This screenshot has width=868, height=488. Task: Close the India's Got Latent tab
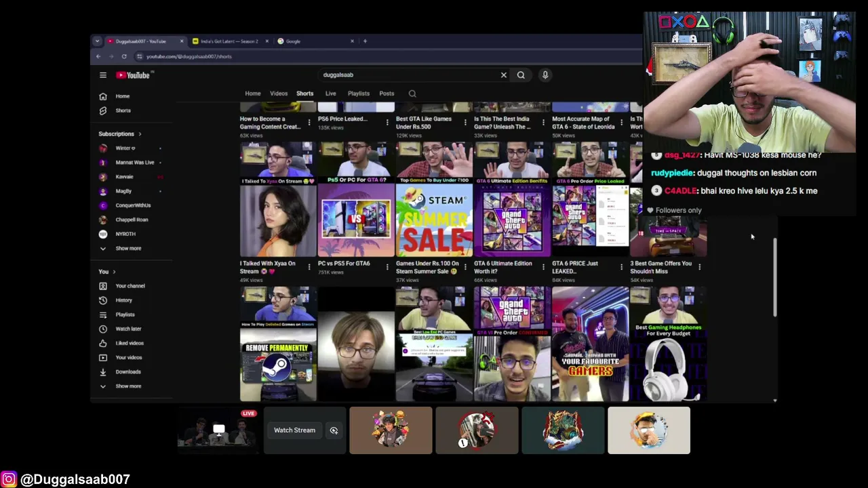[x=267, y=41]
